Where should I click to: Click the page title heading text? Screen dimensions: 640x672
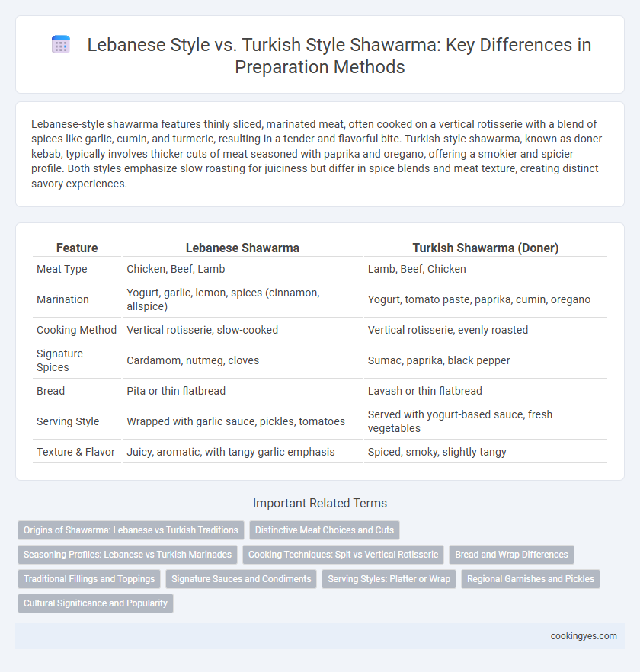338,56
